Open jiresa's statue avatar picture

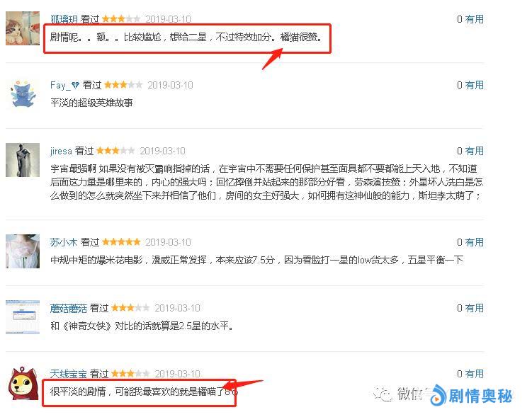click(x=23, y=160)
